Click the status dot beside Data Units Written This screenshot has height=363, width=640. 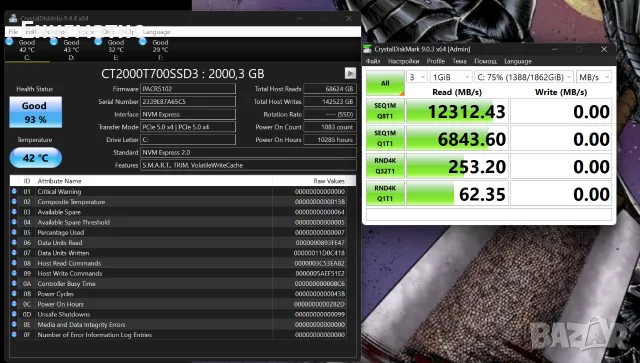(14, 252)
